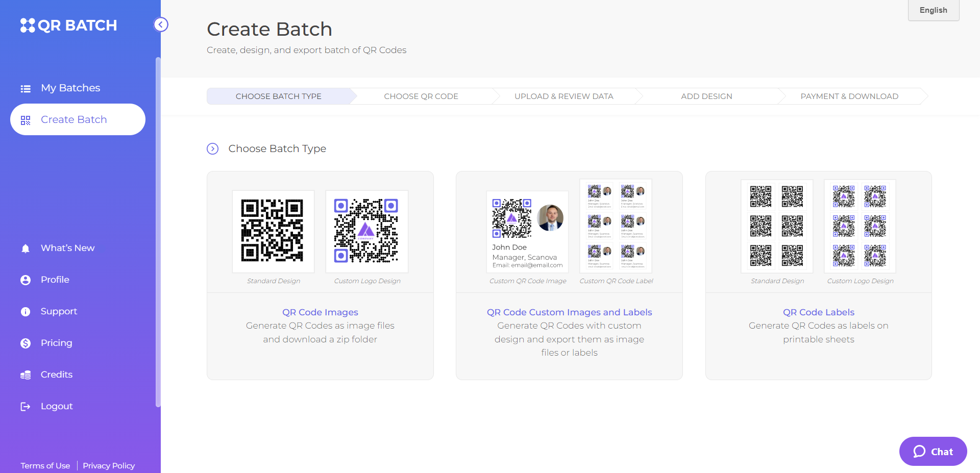Viewport: 980px width, 473px height.
Task: Click the sidebar vertical scrollbar
Action: tap(158, 232)
